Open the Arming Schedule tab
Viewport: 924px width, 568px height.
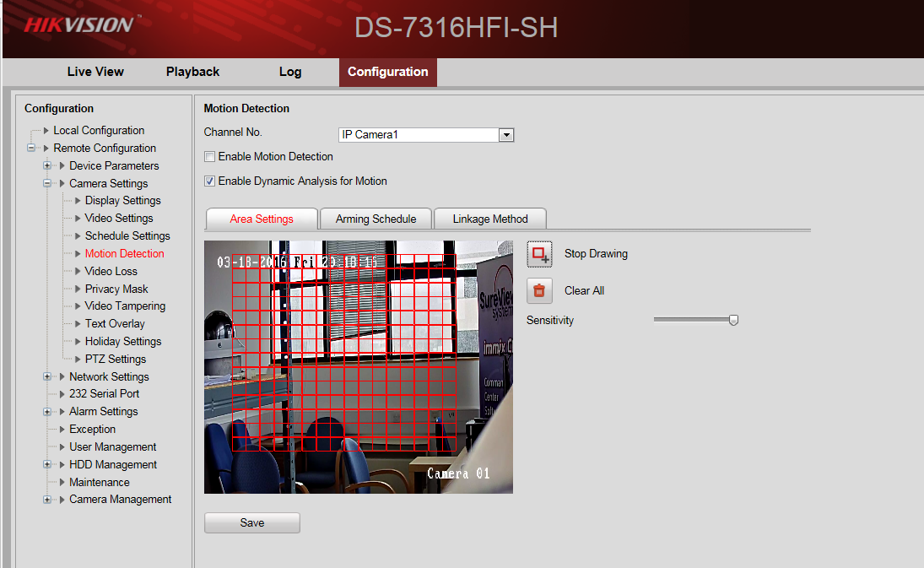(x=376, y=219)
